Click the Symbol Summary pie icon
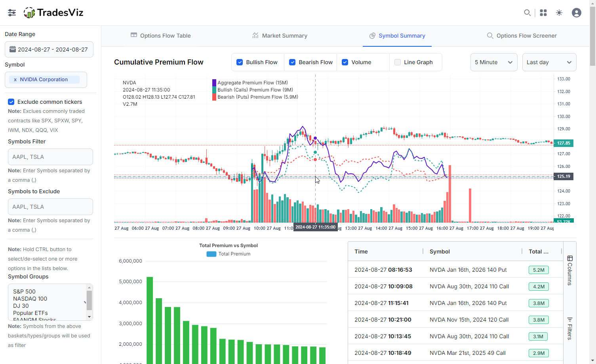This screenshot has height=364, width=596. [372, 36]
